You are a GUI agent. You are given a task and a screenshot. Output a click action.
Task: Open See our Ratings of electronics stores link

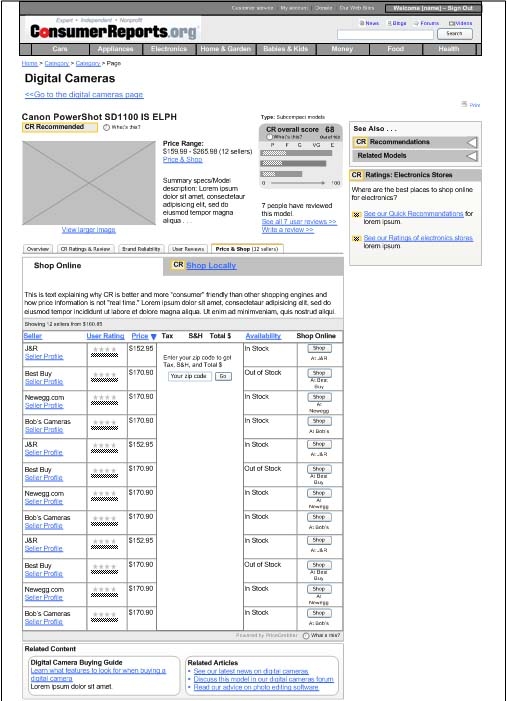click(418, 238)
